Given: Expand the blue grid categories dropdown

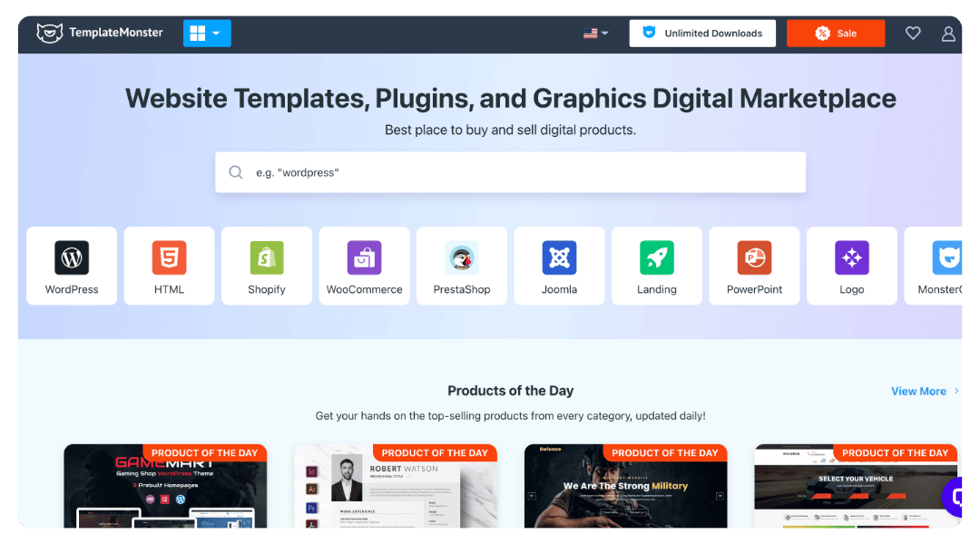Looking at the screenshot, I should pyautogui.click(x=207, y=34).
